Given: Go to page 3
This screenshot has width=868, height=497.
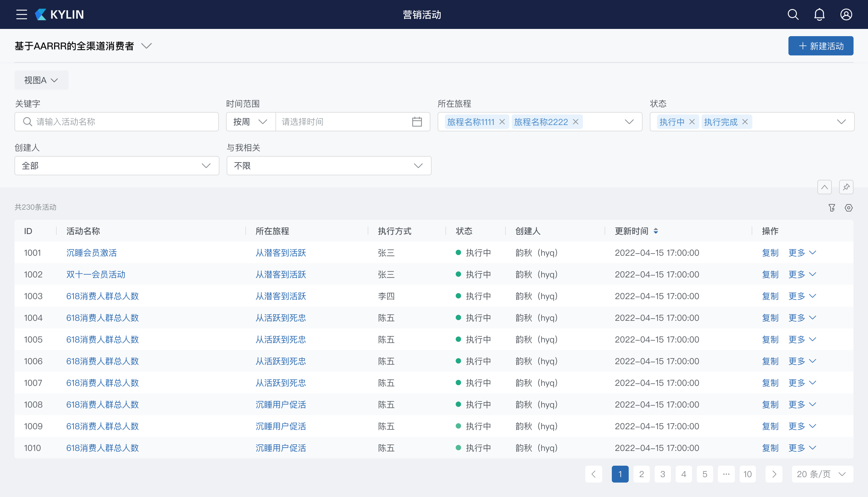Looking at the screenshot, I should (662, 474).
